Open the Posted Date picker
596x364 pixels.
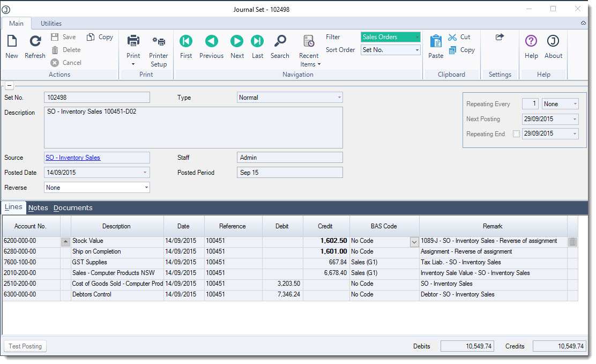click(x=145, y=173)
